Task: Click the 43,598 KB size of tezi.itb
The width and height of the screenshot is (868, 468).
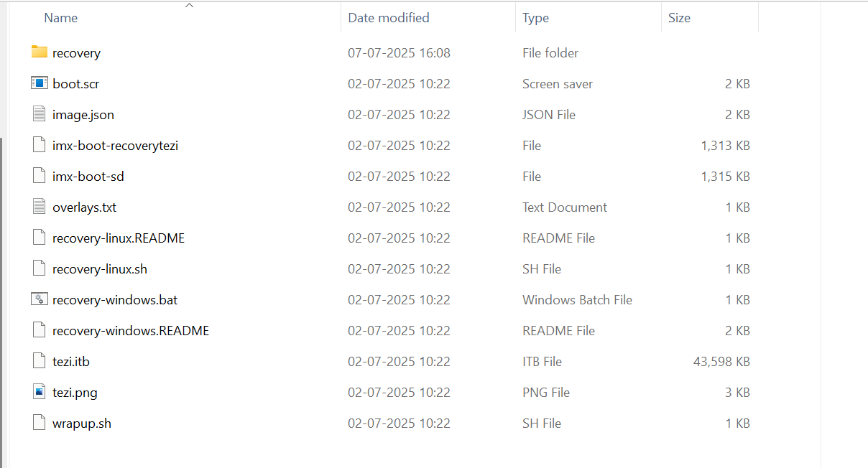Action: pos(721,361)
